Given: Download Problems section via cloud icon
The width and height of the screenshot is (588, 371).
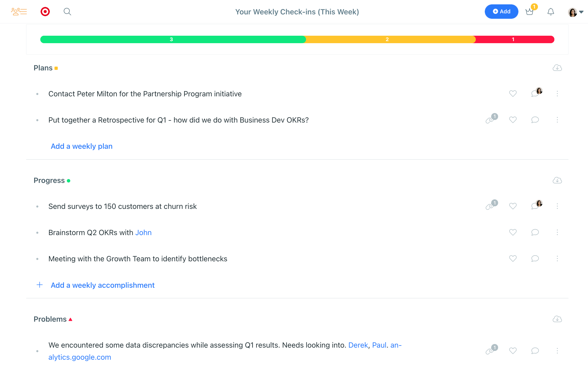Looking at the screenshot, I should click(557, 319).
